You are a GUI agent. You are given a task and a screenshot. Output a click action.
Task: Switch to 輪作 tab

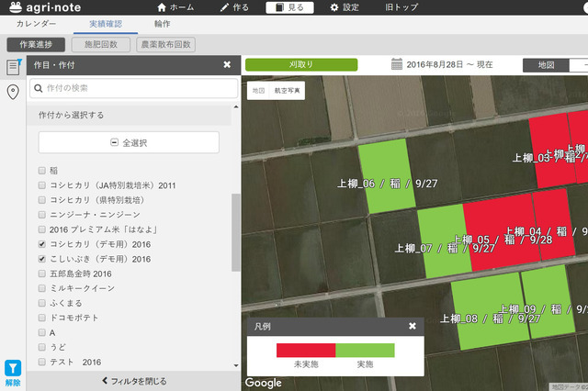[162, 24]
